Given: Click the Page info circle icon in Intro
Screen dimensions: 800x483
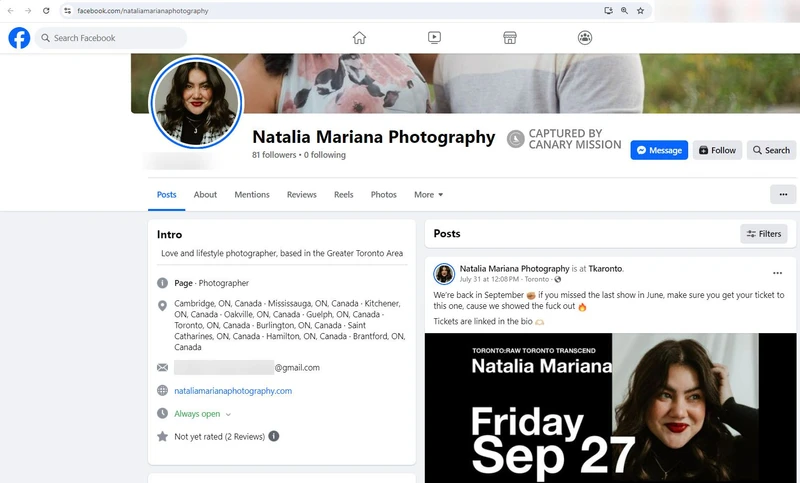Looking at the screenshot, I should [x=162, y=283].
